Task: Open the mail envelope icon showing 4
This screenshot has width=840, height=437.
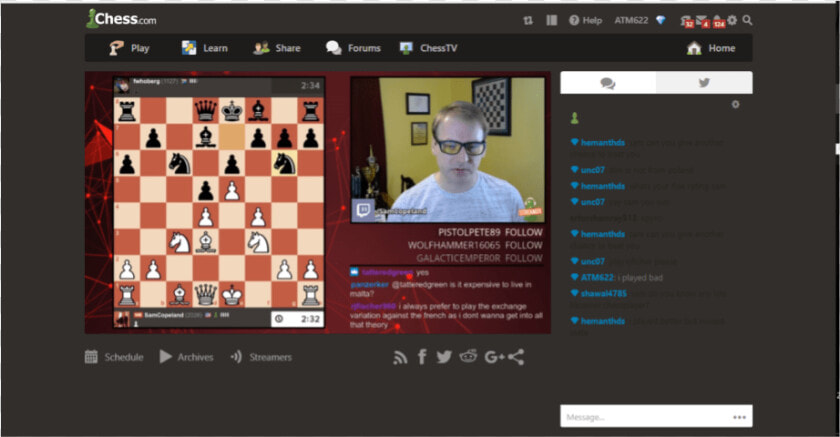Action: click(x=702, y=21)
